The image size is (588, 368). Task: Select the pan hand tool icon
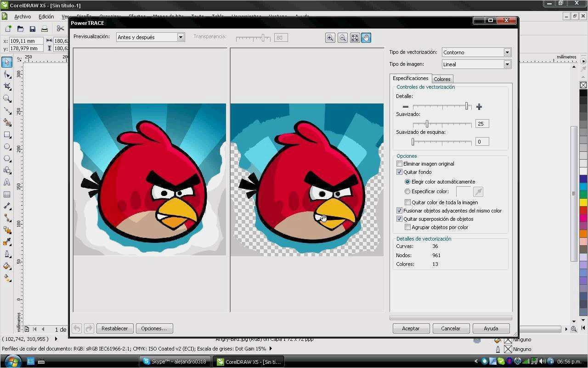click(366, 38)
